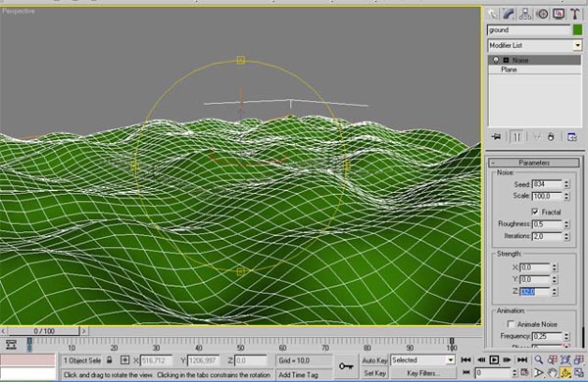Select the Pan View hand tool
This screenshot has width=588, height=382.
pos(553,372)
